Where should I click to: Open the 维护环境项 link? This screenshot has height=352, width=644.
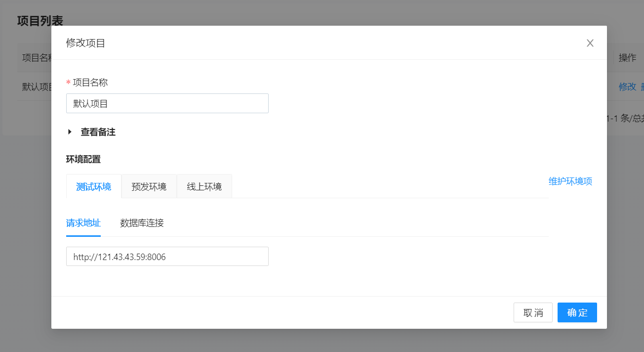(x=570, y=181)
